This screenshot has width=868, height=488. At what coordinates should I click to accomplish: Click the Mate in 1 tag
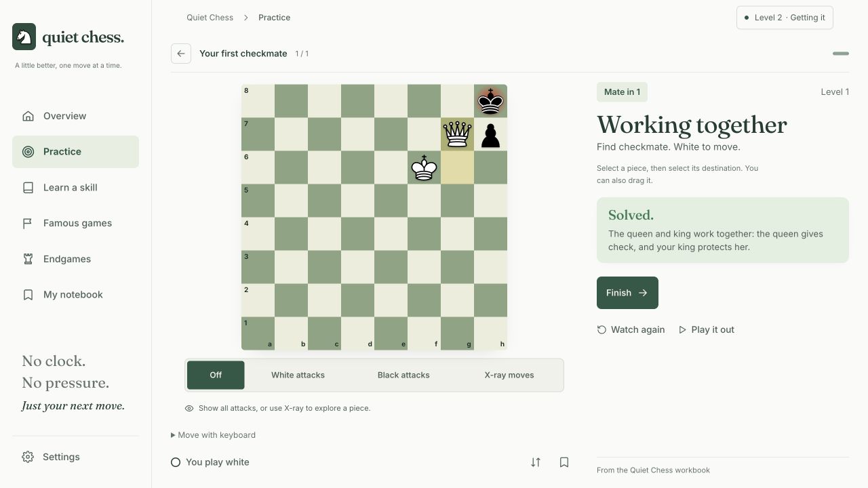point(622,92)
